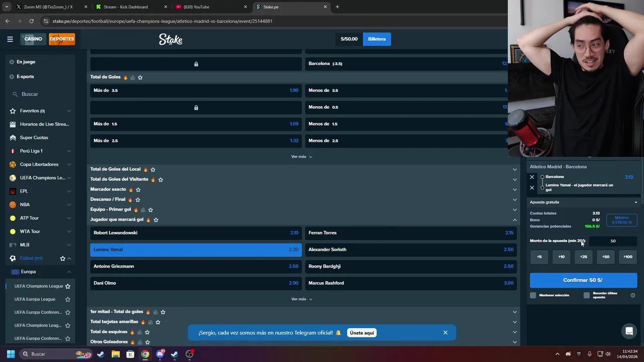Star the Total de Goles del Visitante market
This screenshot has width=644, height=362.
pos(160,179)
